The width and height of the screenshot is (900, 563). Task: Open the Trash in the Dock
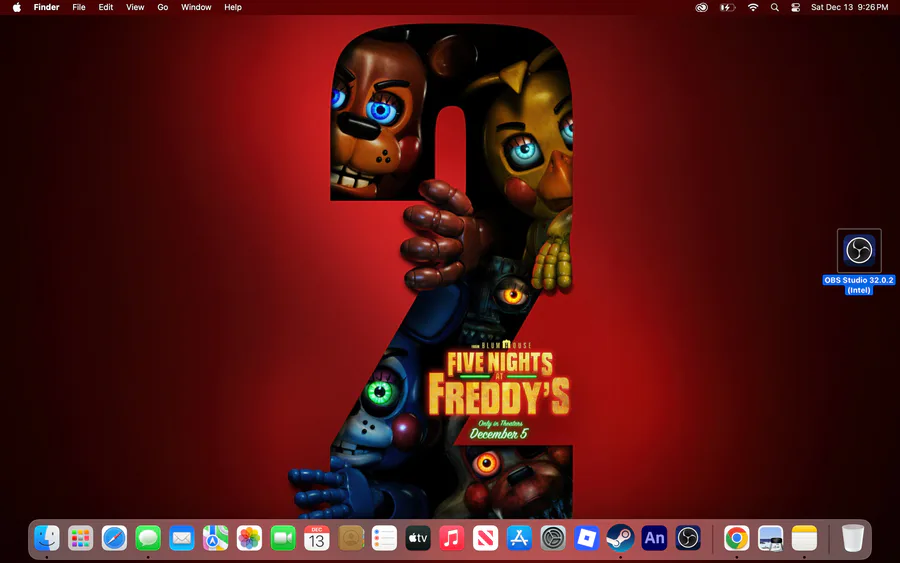[852, 538]
